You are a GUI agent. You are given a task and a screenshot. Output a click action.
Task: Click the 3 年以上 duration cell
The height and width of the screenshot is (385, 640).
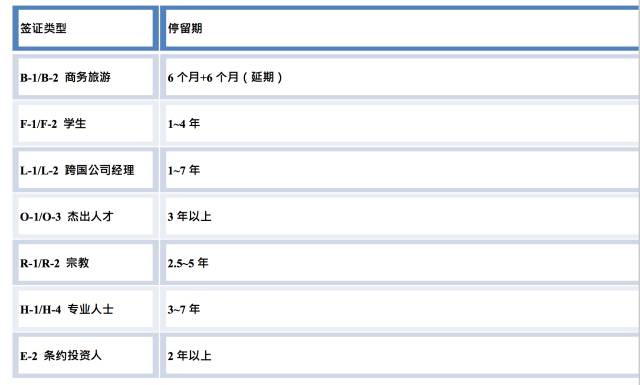(400, 216)
